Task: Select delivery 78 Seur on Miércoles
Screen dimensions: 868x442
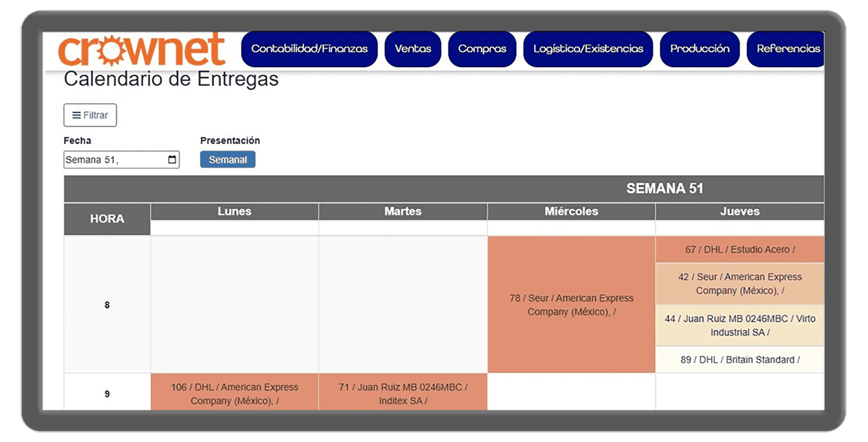Action: point(571,305)
